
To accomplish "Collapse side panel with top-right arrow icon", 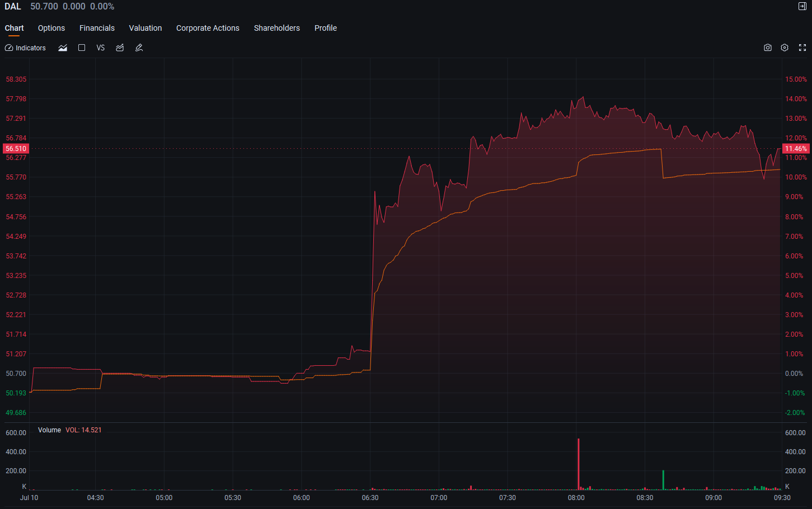I will point(802,6).
